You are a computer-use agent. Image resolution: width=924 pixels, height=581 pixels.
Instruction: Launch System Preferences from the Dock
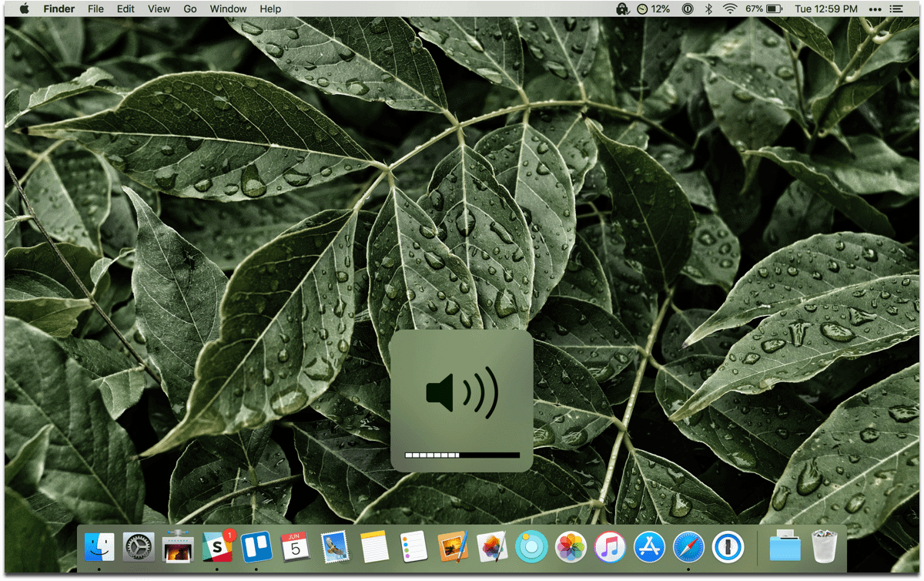point(139,547)
